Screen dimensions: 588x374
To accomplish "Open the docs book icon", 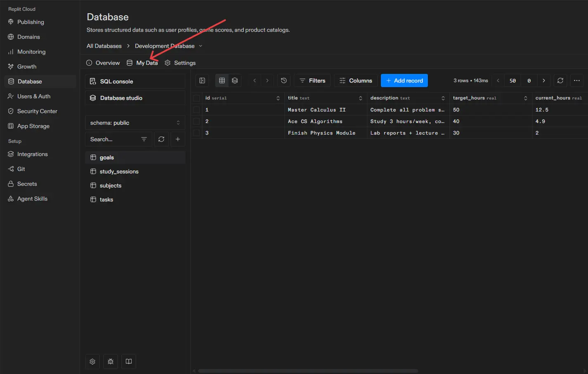I will [129, 362].
